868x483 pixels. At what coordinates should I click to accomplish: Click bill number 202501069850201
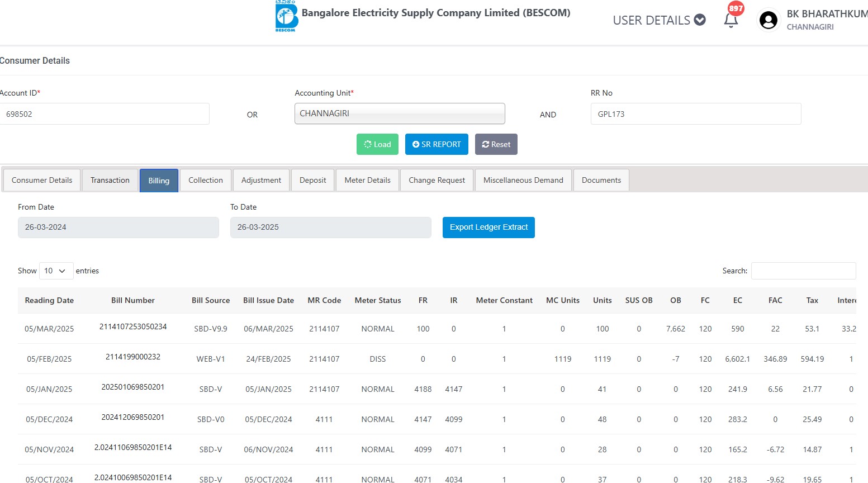pos(133,387)
